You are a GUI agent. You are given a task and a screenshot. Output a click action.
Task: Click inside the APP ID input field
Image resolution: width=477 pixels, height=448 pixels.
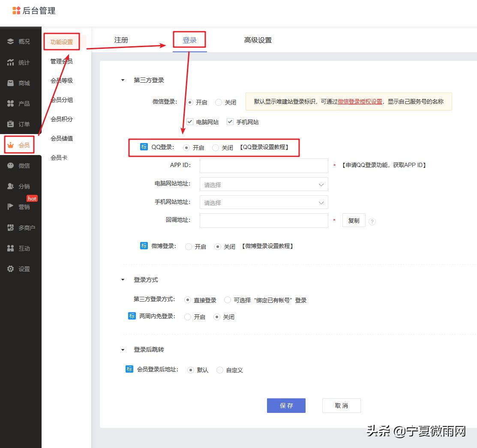tap(263, 165)
